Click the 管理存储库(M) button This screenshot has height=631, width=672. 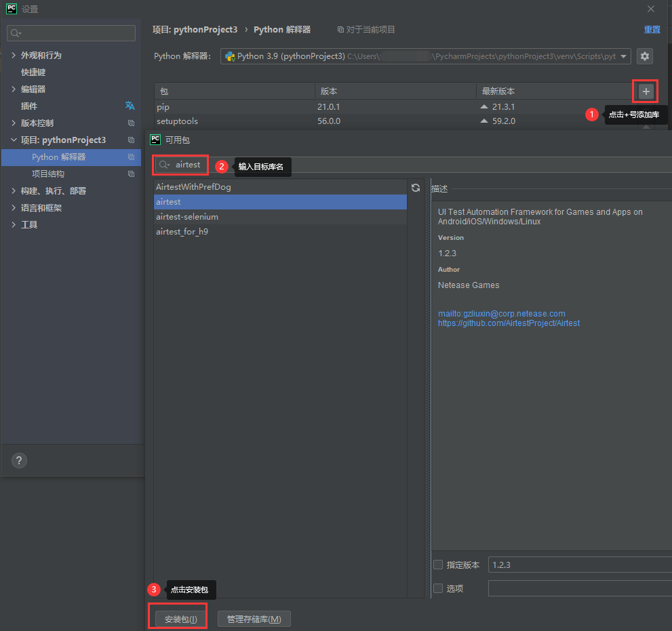click(x=254, y=619)
